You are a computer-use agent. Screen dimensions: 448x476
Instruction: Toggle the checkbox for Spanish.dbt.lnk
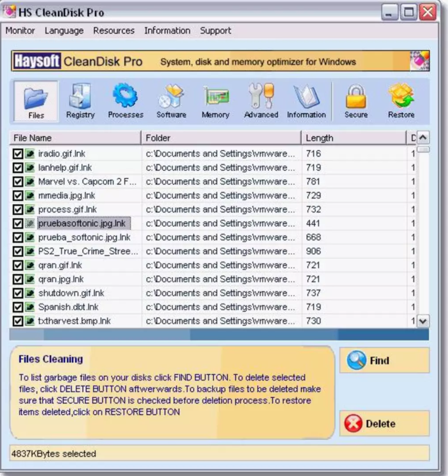pos(17,307)
